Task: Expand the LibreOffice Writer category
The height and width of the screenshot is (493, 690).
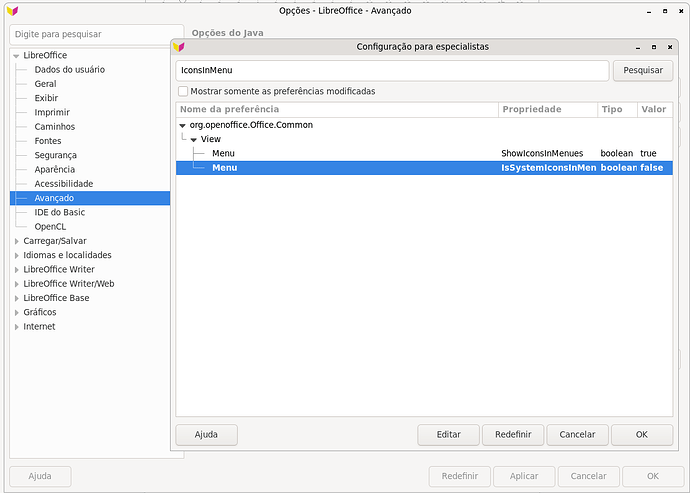Action: point(16,270)
